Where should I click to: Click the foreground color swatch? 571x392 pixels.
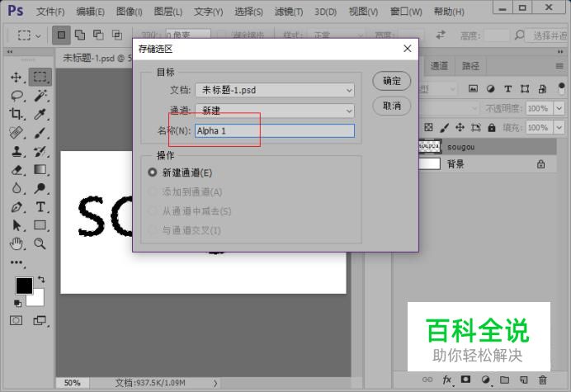pos(24,286)
